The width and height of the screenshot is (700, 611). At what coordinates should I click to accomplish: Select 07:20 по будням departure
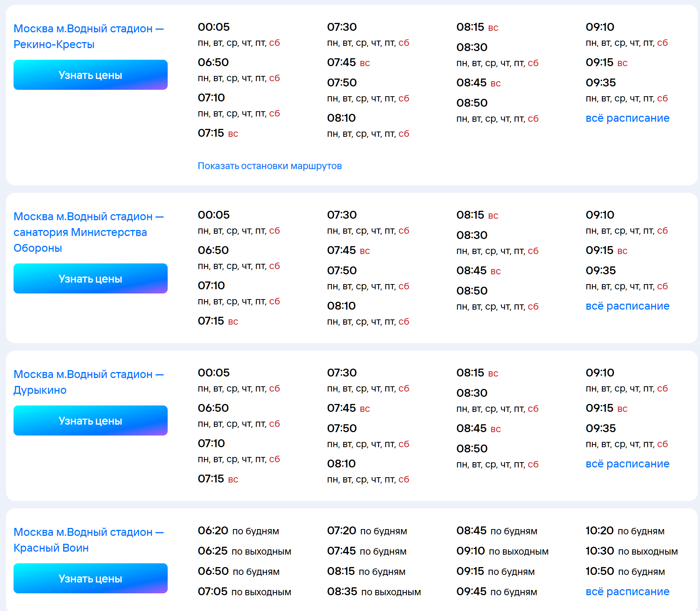[x=367, y=531]
